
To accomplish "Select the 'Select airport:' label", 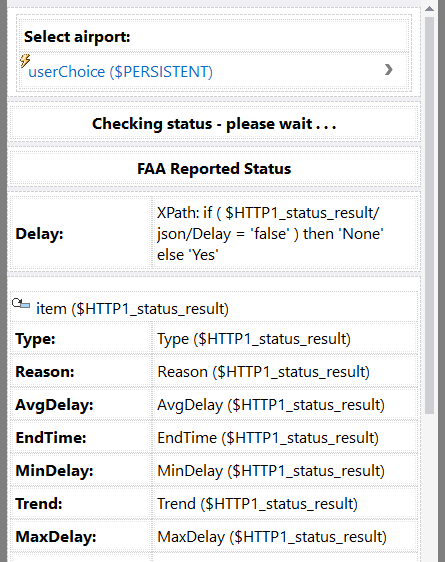I will (77, 37).
